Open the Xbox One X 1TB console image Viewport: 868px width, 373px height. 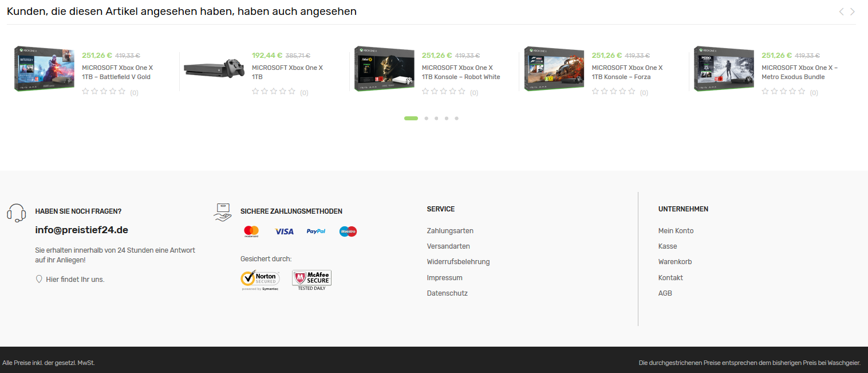pos(214,68)
